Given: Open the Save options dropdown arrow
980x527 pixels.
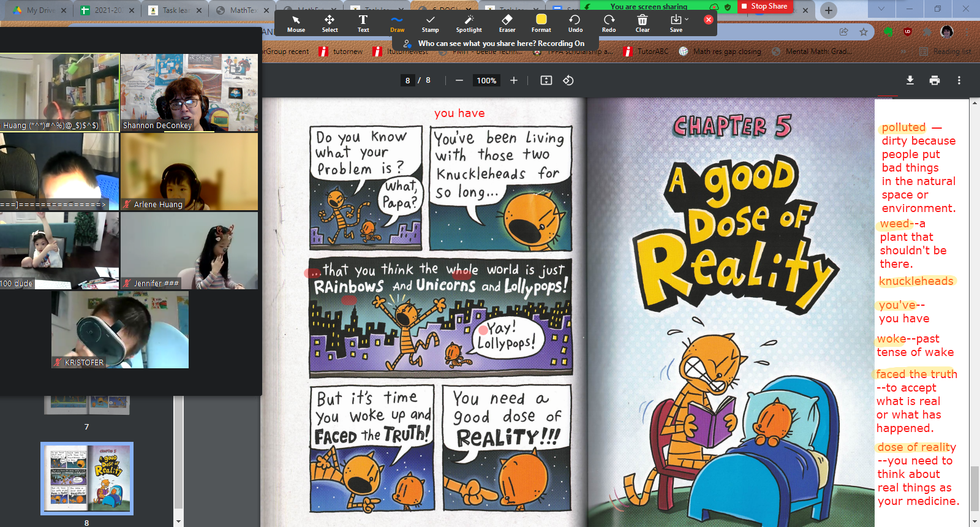Looking at the screenshot, I should point(687,20).
